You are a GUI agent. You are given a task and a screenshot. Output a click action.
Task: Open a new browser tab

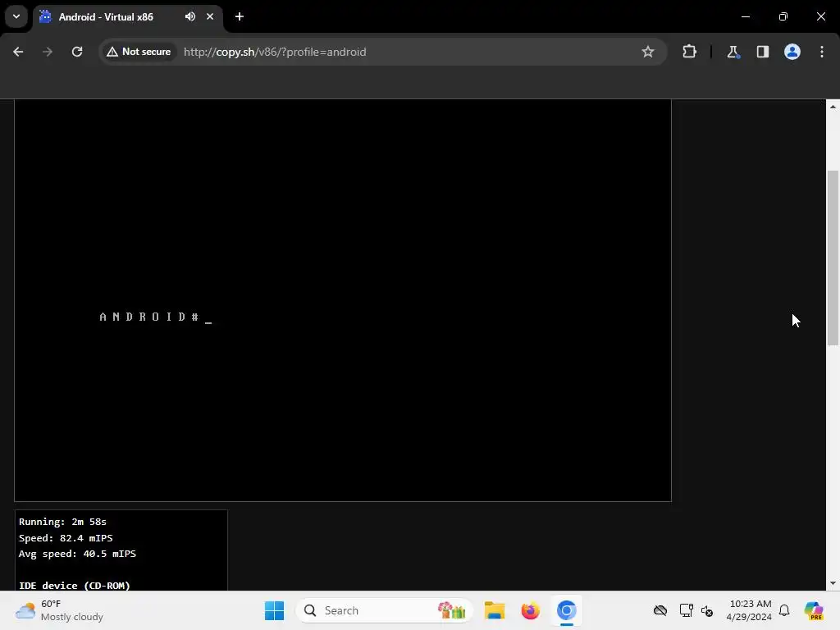[x=240, y=16]
